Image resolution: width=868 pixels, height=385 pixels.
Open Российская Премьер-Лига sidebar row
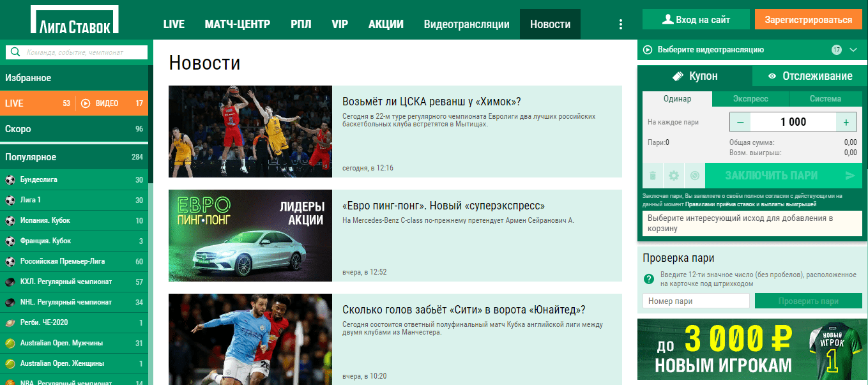[x=74, y=261]
